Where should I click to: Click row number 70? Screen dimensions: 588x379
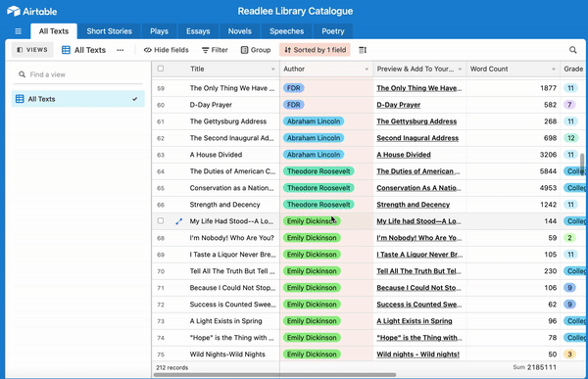(161, 271)
